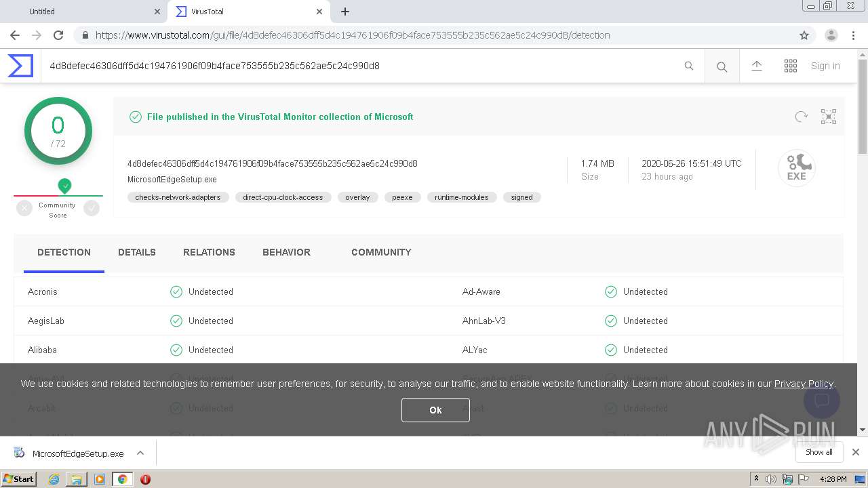
Task: Click Show all downloads button
Action: pyautogui.click(x=819, y=452)
